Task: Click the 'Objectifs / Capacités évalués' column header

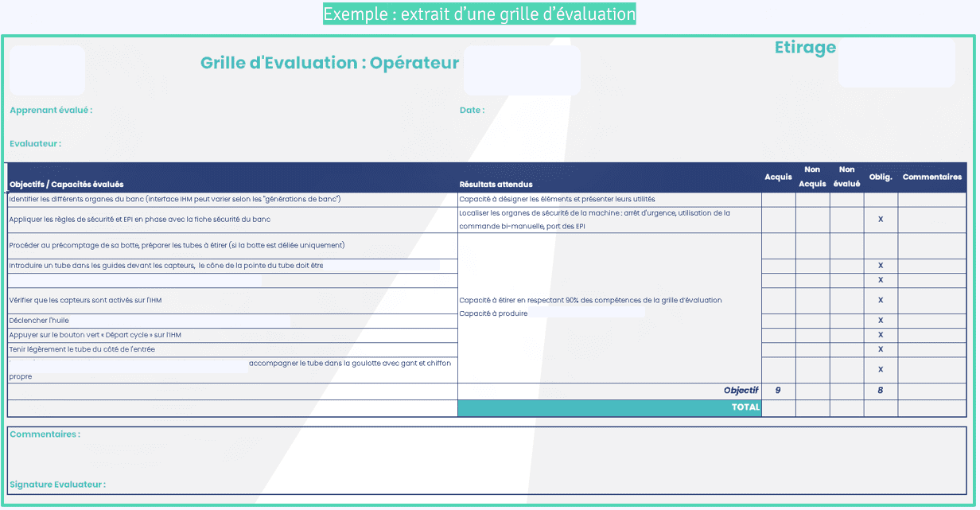Action: [x=66, y=185]
